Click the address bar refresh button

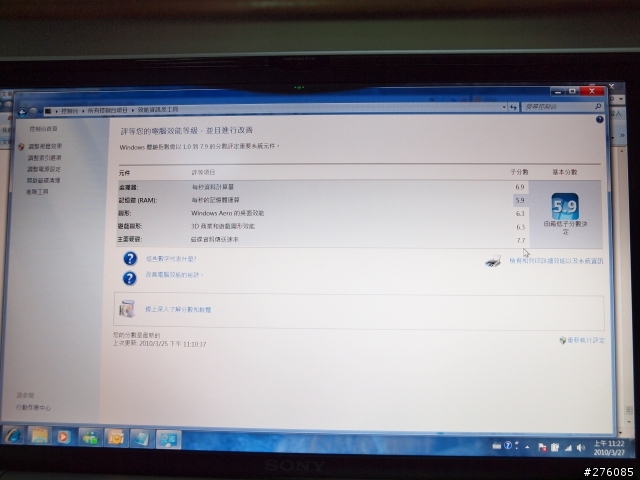513,107
